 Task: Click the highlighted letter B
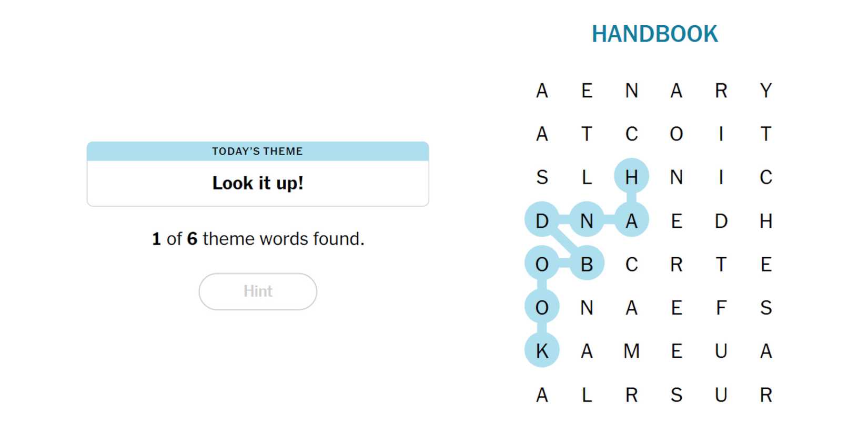pyautogui.click(x=587, y=264)
